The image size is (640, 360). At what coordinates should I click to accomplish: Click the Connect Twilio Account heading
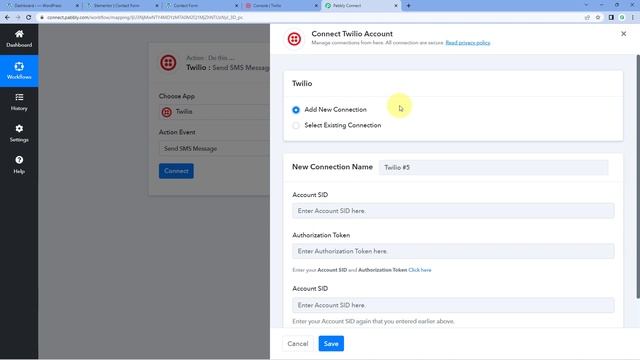coord(352,34)
